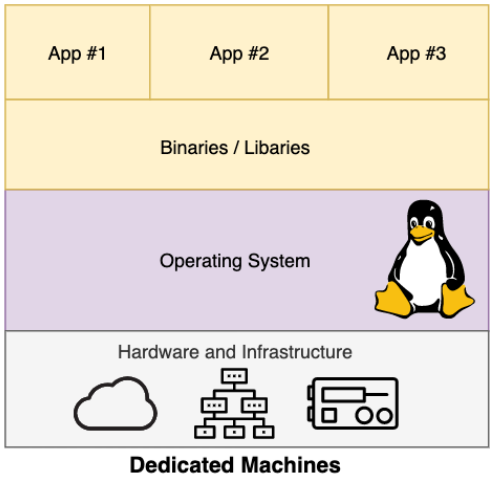493x477 pixels.
Task: Click the rightmost round knob on device icon
Action: click(384, 416)
